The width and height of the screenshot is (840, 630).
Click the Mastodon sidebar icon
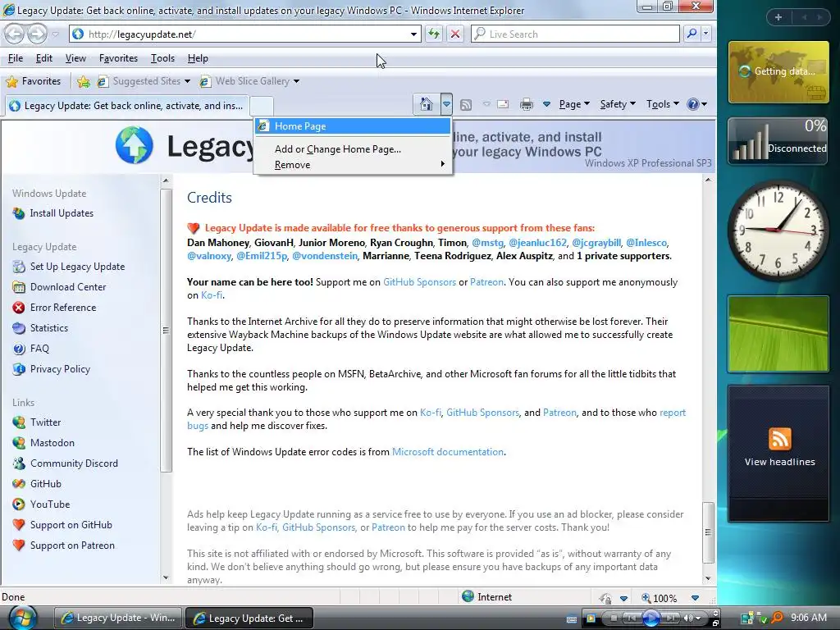point(19,443)
